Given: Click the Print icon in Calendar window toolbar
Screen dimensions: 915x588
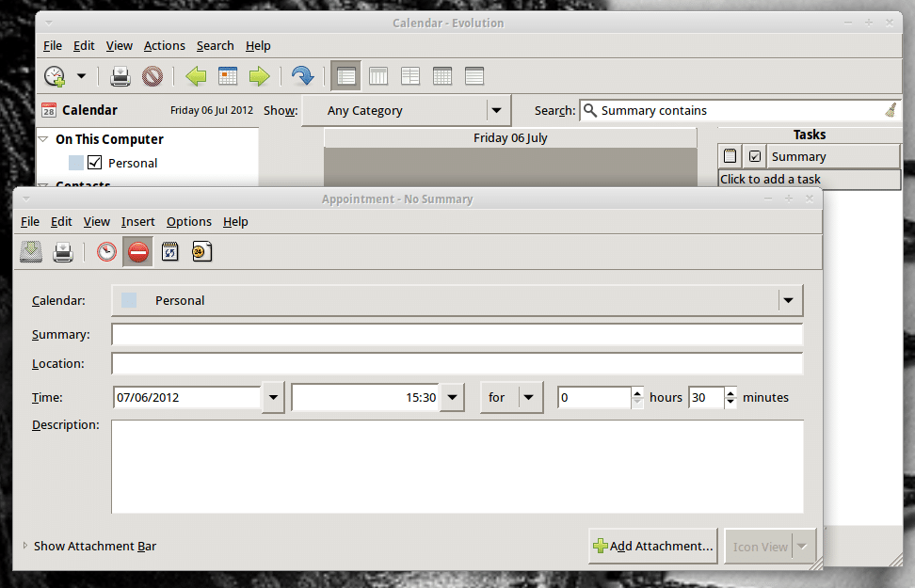Looking at the screenshot, I should (120, 76).
